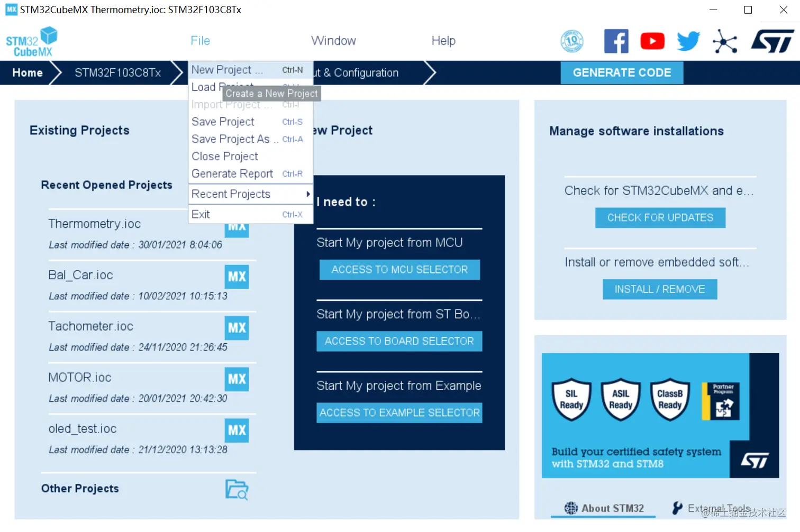Click the CHECK FOR UPDATES button
800x532 pixels.
pyautogui.click(x=660, y=218)
